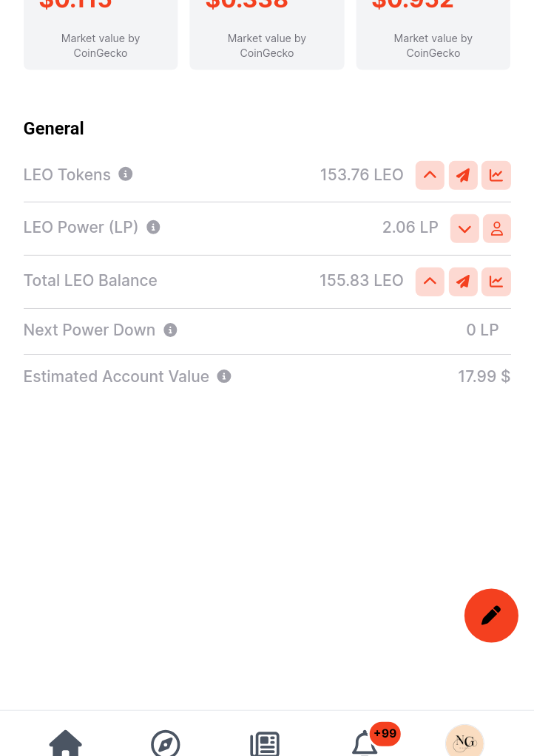Click the up chevron in Total LEO Balance row
Viewport: 534px width, 756px height.
coord(430,282)
